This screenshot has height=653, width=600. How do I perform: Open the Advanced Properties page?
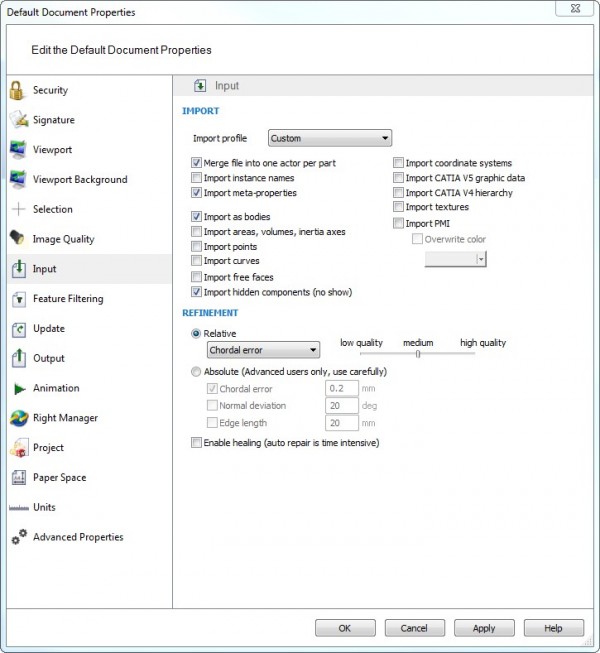(x=89, y=537)
